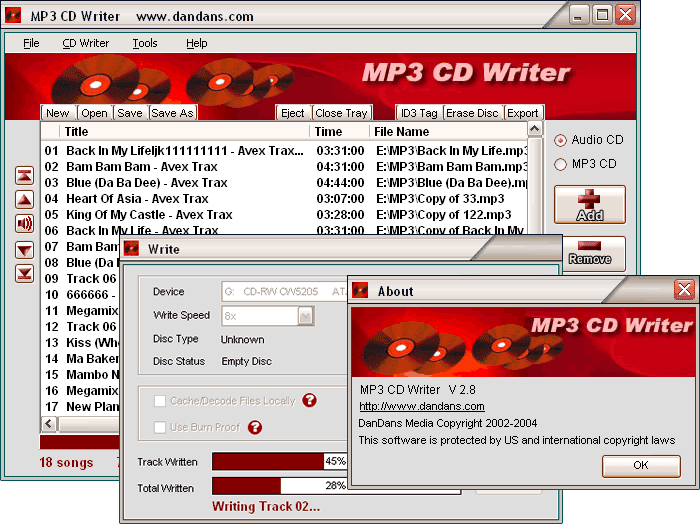Sort list by Title column header
Image resolution: width=700 pixels, height=525 pixels.
184,132
